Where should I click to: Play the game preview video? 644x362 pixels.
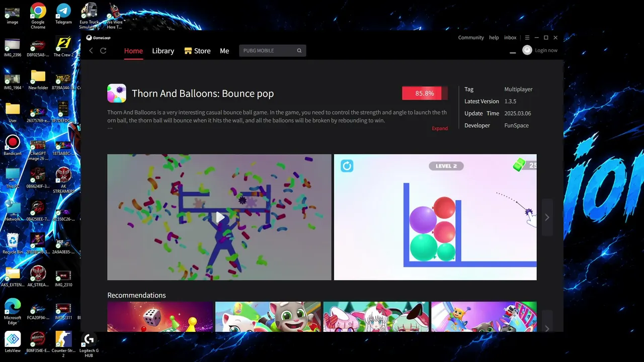click(219, 217)
